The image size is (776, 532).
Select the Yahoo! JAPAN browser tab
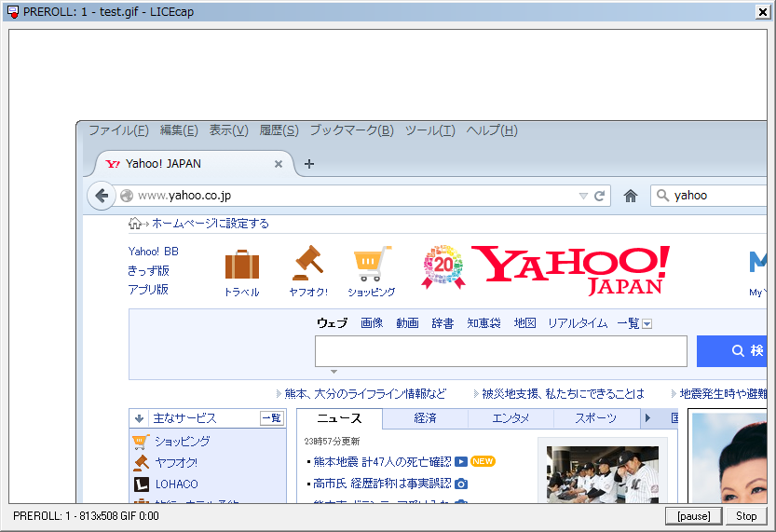pos(193,164)
